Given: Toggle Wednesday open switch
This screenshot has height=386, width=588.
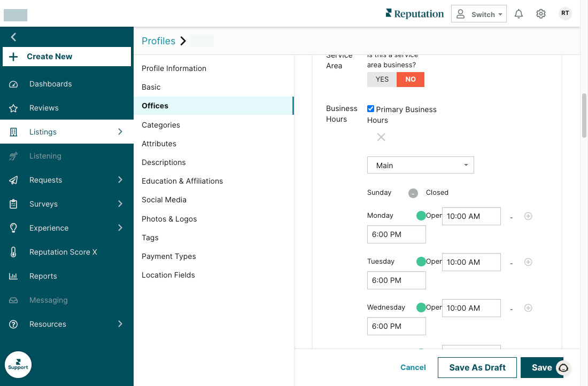Looking at the screenshot, I should [x=421, y=308].
